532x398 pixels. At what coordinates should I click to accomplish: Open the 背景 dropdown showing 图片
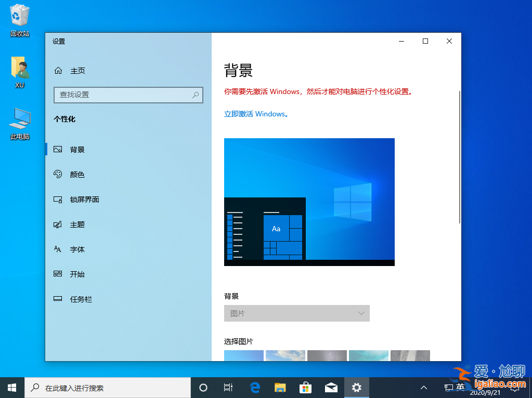[x=297, y=313]
